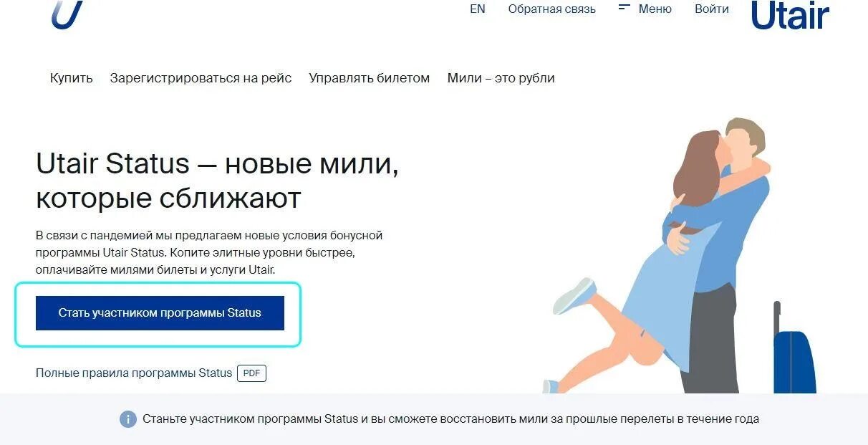Switch site language to EN

[x=478, y=9]
